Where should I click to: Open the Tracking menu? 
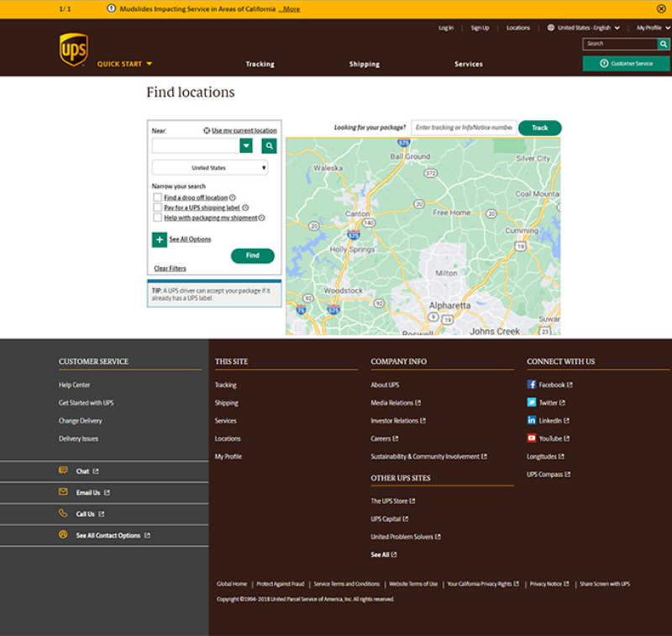pos(260,65)
